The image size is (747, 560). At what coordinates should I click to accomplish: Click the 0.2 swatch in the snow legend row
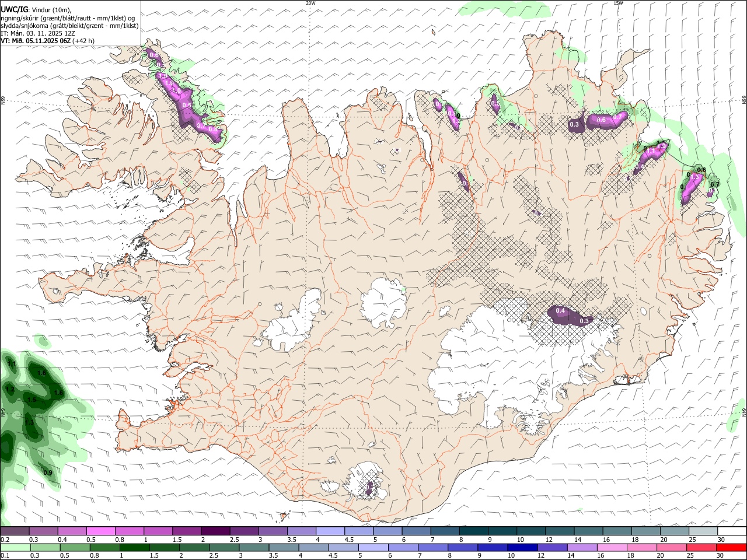point(15,531)
